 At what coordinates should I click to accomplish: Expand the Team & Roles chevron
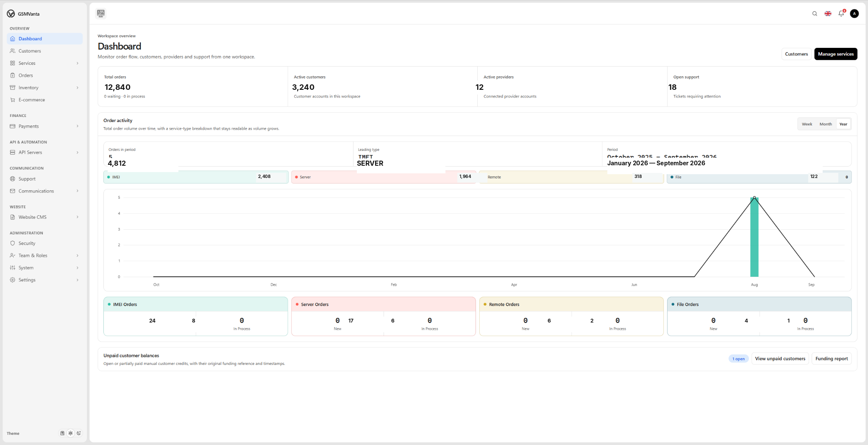click(x=78, y=256)
